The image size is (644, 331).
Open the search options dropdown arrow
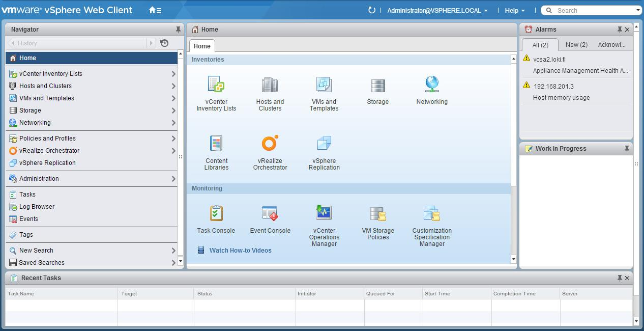coord(638,11)
